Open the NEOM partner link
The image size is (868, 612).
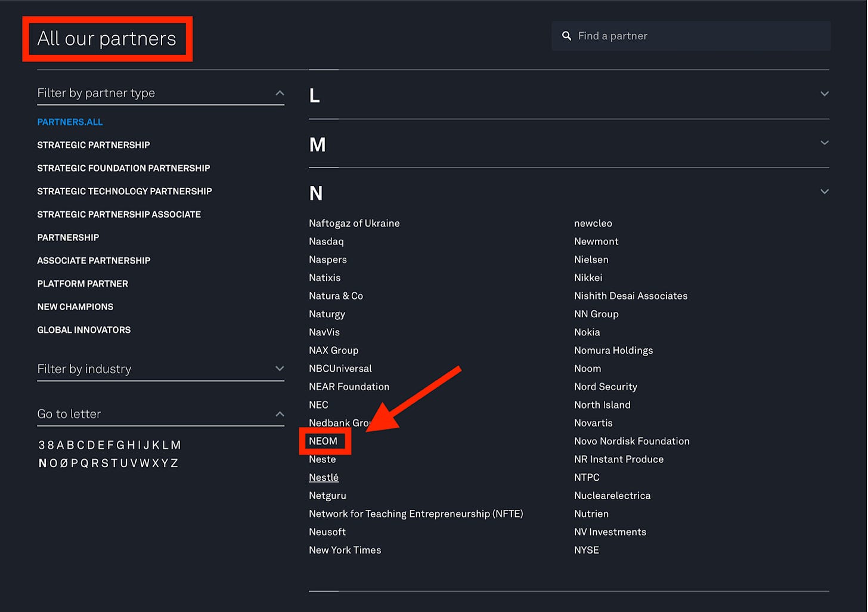coord(323,441)
